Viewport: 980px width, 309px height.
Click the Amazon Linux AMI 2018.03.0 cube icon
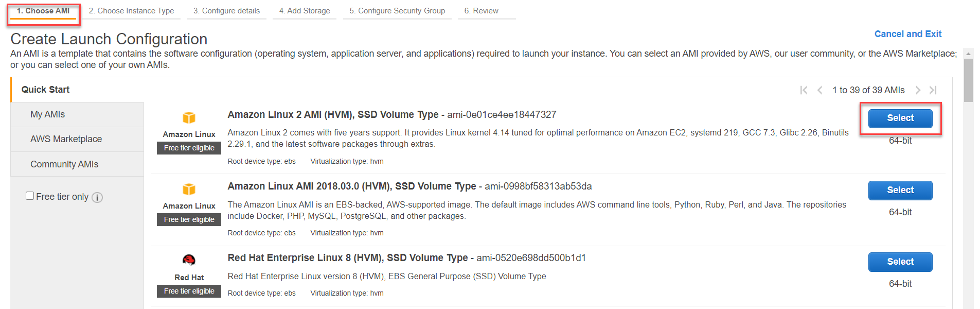click(189, 189)
